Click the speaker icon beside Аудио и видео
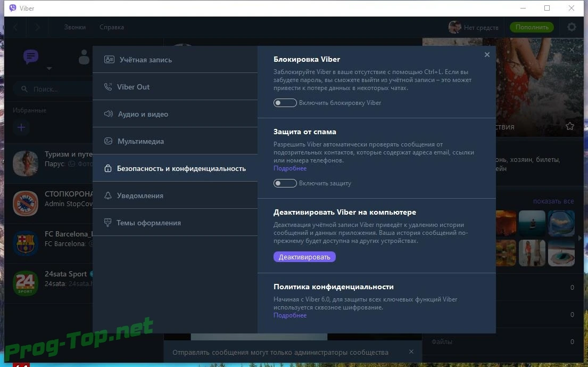Screen dimensions: 588x367 (109, 113)
